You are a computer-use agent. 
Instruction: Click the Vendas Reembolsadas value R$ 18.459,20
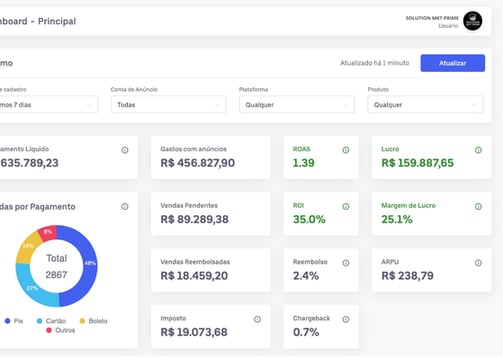pos(194,276)
